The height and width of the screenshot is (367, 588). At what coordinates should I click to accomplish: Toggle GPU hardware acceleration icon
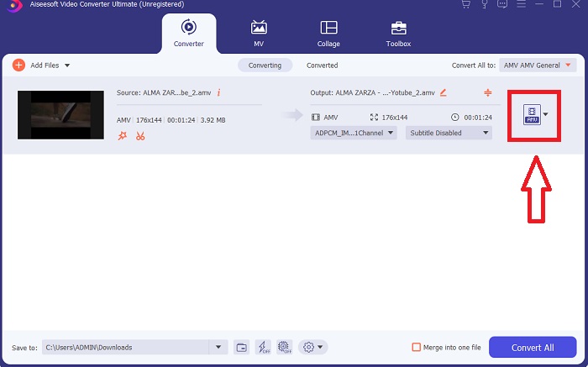point(283,347)
